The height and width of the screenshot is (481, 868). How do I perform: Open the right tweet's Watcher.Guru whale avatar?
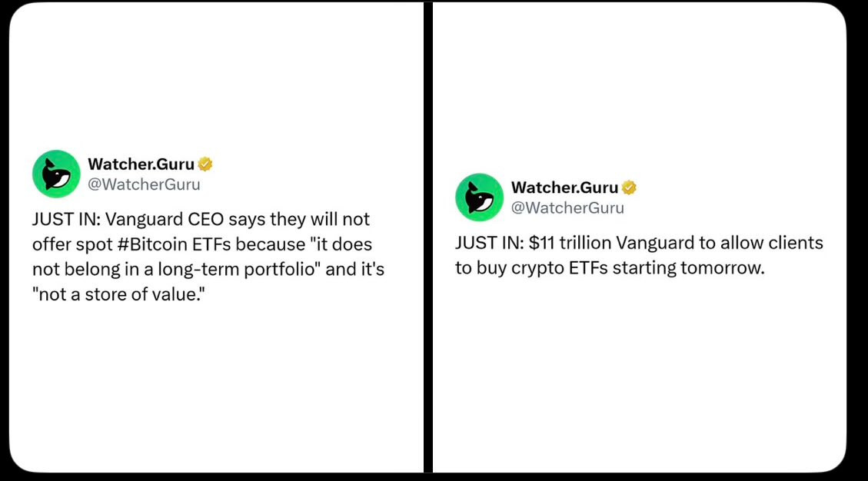click(x=480, y=197)
